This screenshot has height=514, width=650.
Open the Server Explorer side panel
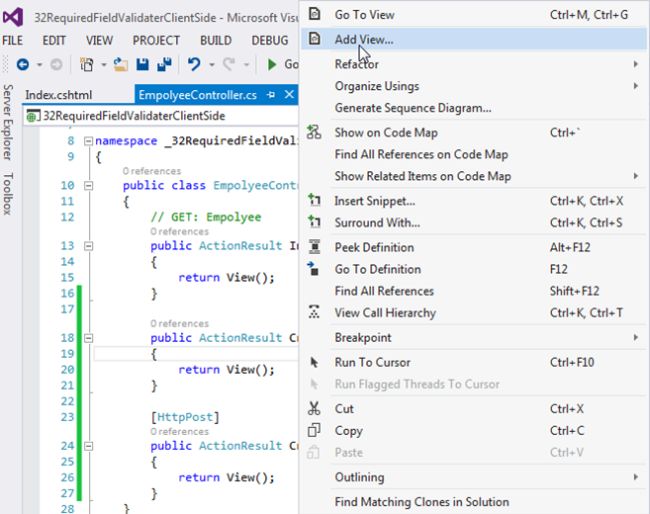[x=8, y=122]
